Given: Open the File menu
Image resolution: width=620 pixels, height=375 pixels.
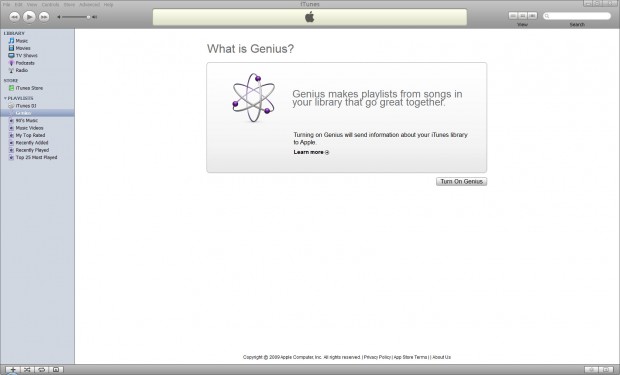Looking at the screenshot, I should 7,5.
